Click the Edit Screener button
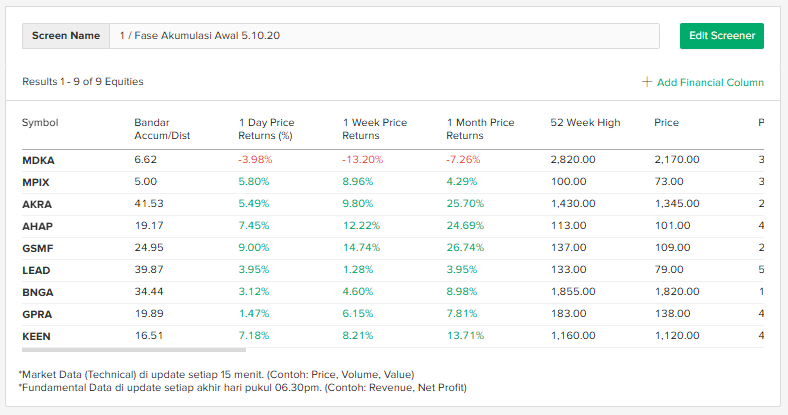 (x=721, y=36)
